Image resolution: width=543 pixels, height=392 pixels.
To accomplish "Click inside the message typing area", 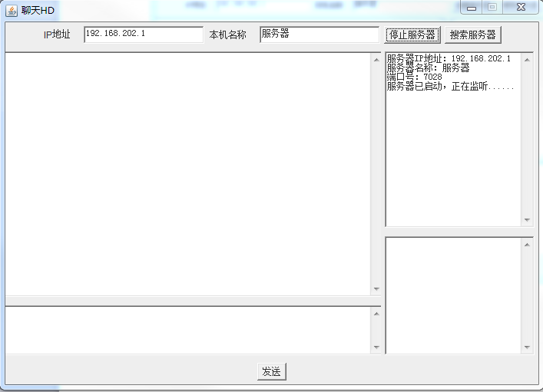I will (187, 331).
